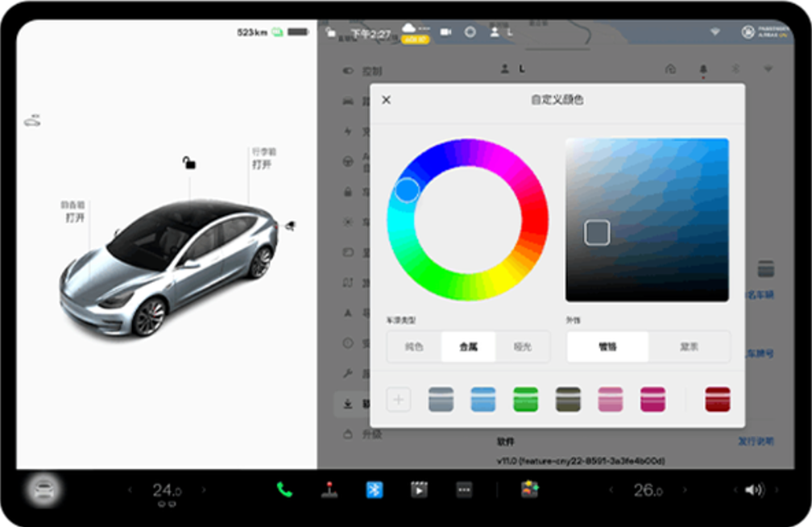812x527 pixels.
Task: Pick the bright green saved color swatch
Action: [525, 400]
